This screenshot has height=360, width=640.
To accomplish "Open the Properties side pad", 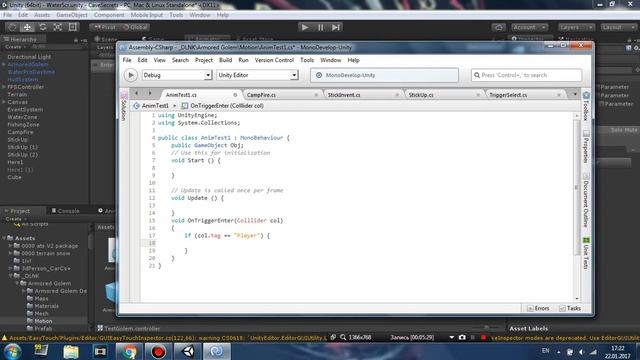I will 586,147.
